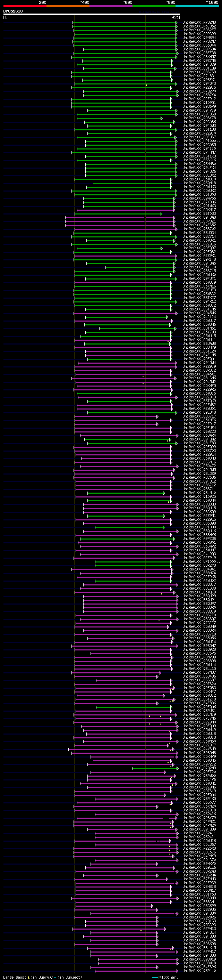This screenshot has width=222, height=980.
Task: Click green alignment bar for hit Q5YJL0
Action: pos(140,267)
